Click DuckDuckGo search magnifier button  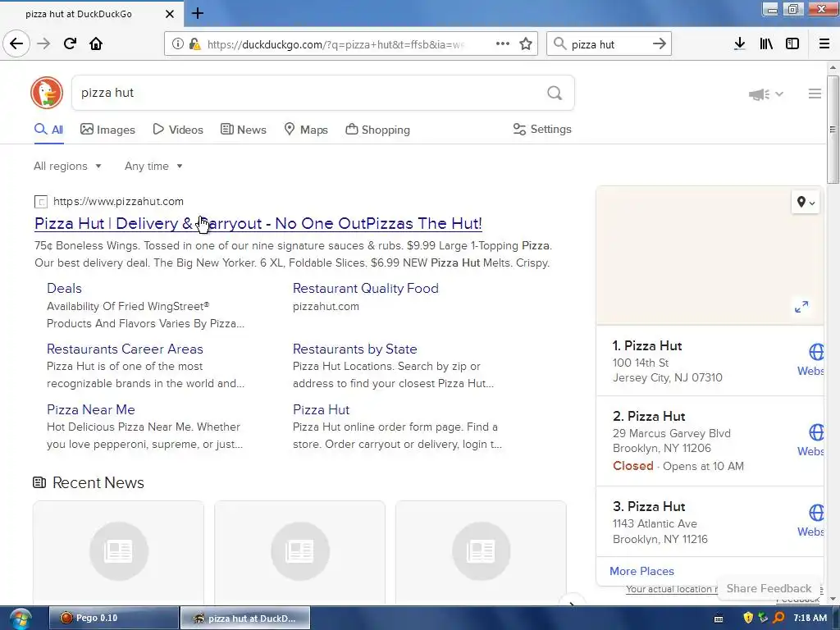click(555, 94)
